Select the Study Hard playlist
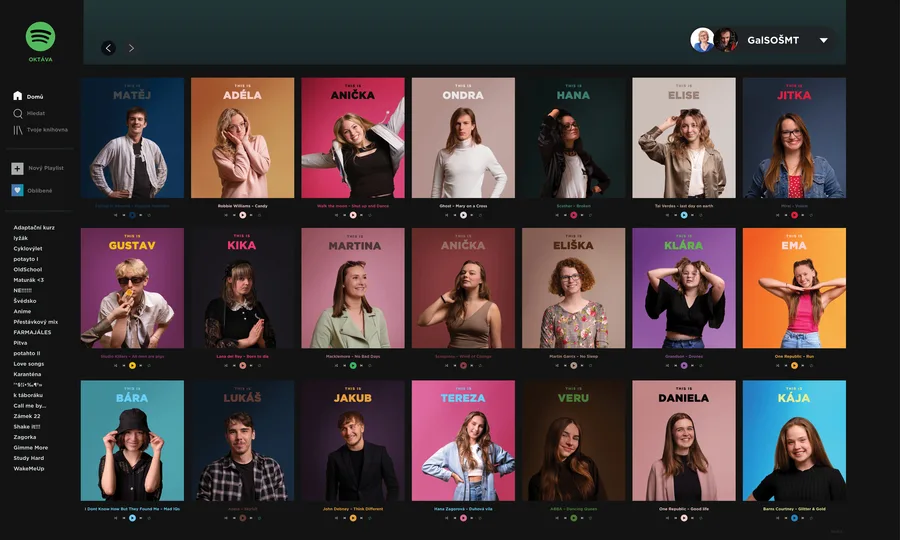900x540 pixels. [29, 458]
